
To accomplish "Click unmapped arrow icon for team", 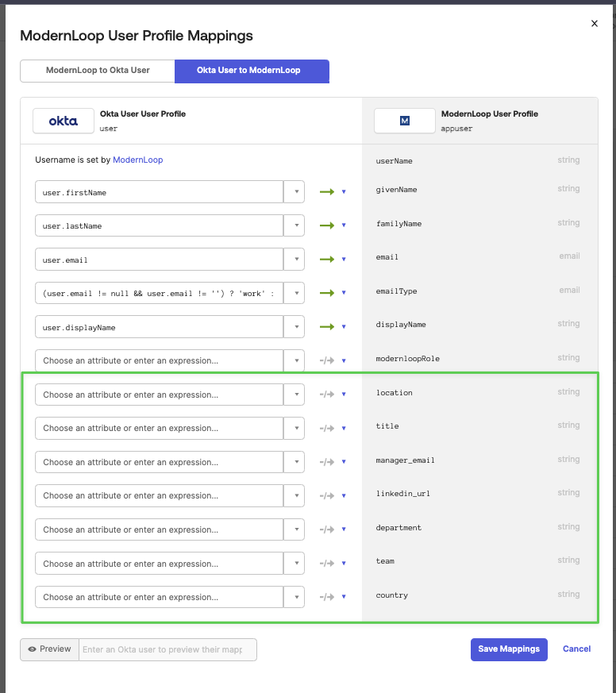I will (327, 563).
